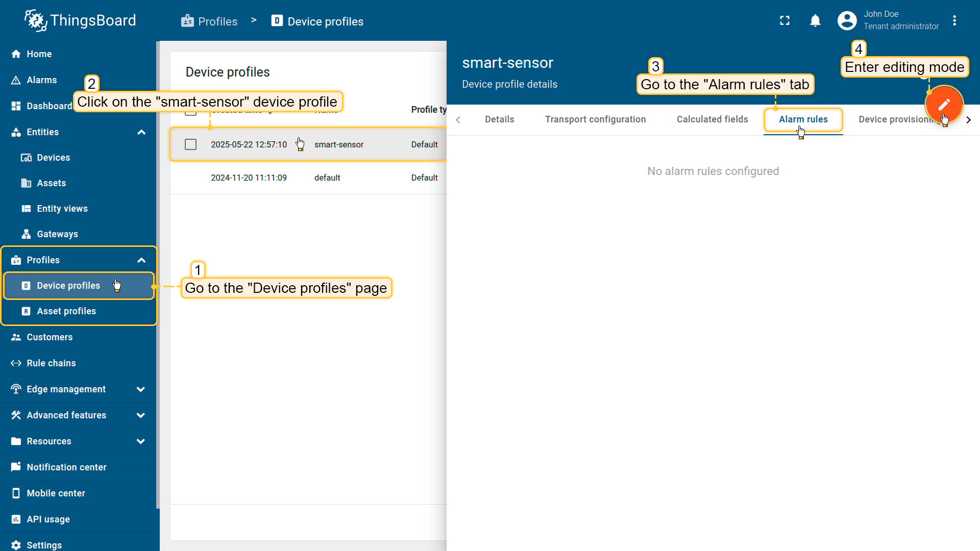Collapse the Entities menu section
The height and width of the screenshot is (551, 980).
pos(141,132)
